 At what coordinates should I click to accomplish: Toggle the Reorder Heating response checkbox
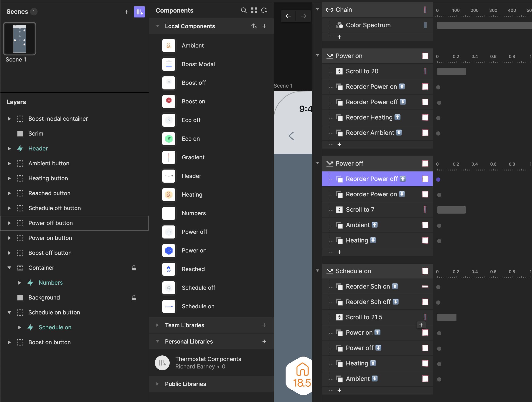[x=425, y=117]
